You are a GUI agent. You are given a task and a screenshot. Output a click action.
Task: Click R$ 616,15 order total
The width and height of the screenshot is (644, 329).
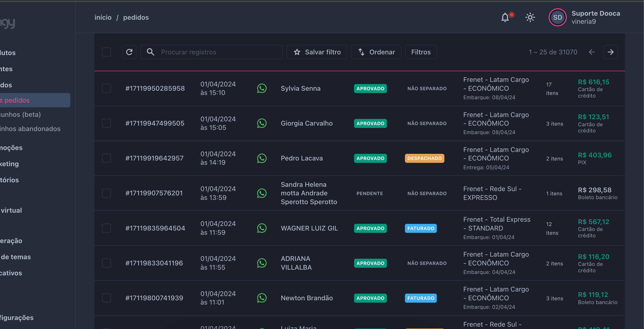coord(593,82)
